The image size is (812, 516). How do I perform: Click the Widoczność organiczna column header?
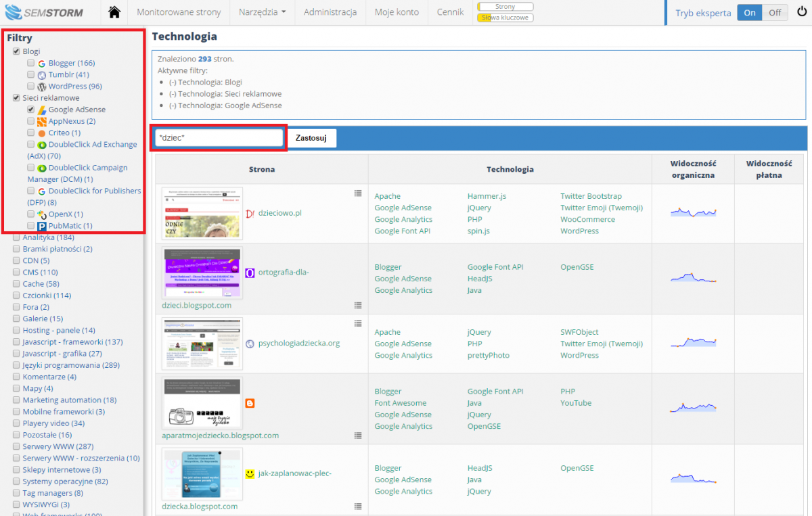tap(693, 169)
